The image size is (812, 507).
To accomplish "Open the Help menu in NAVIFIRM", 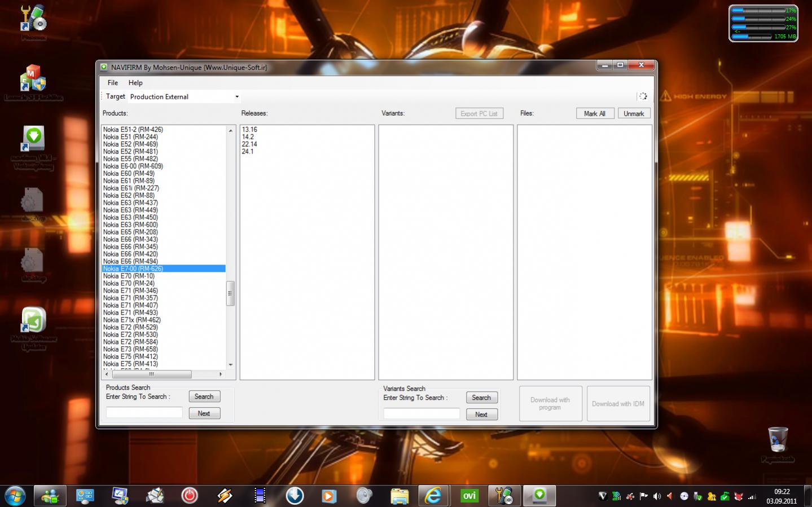I will tap(135, 83).
